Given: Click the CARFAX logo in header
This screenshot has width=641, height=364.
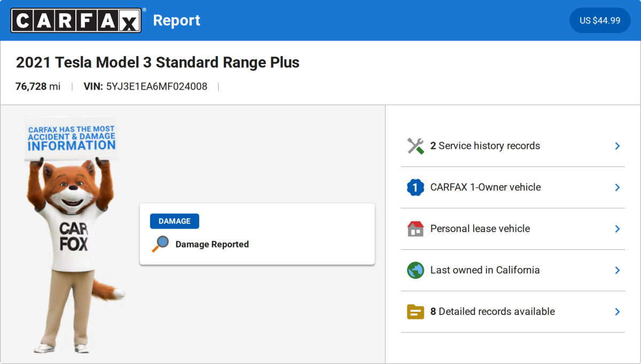Looking at the screenshot, I should coord(76,20).
